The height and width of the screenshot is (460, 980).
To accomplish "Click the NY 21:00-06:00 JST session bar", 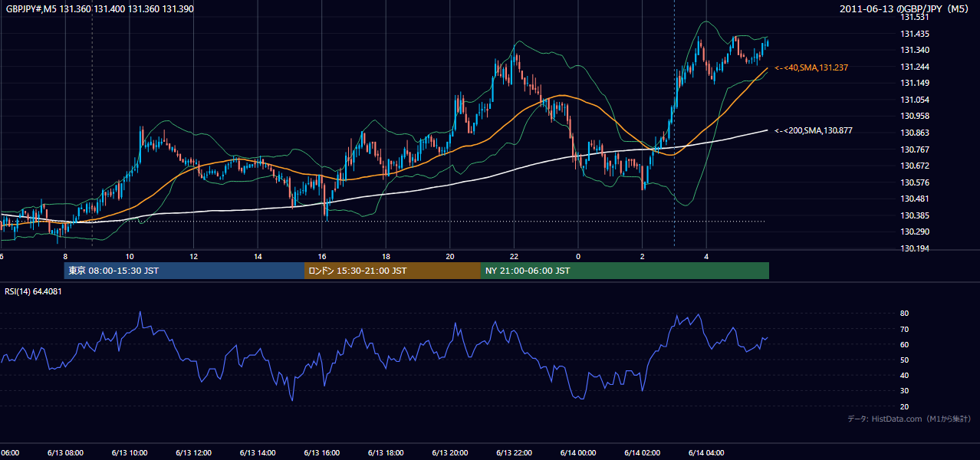I will point(625,271).
